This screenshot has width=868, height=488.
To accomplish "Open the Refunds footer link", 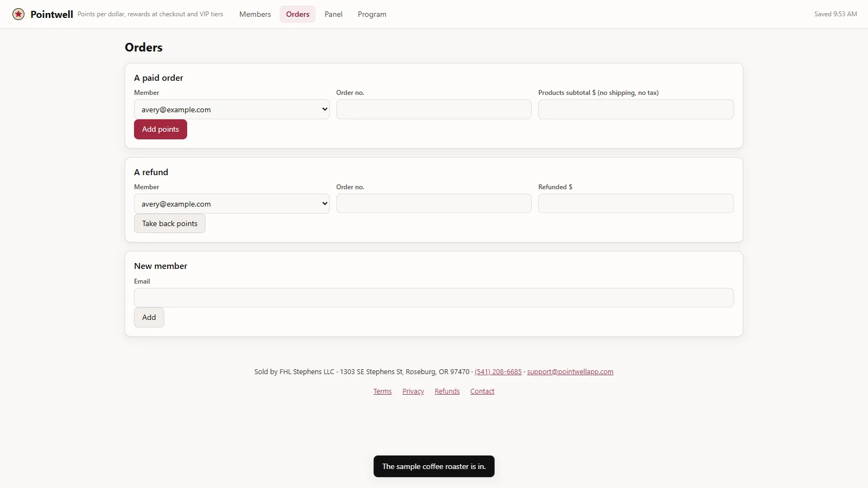I will coord(447,391).
